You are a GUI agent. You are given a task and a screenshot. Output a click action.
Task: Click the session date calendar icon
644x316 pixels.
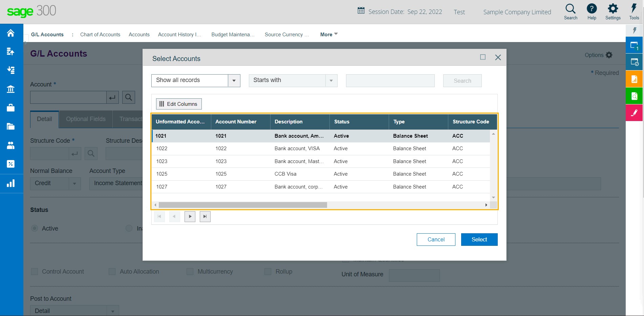coord(361,11)
